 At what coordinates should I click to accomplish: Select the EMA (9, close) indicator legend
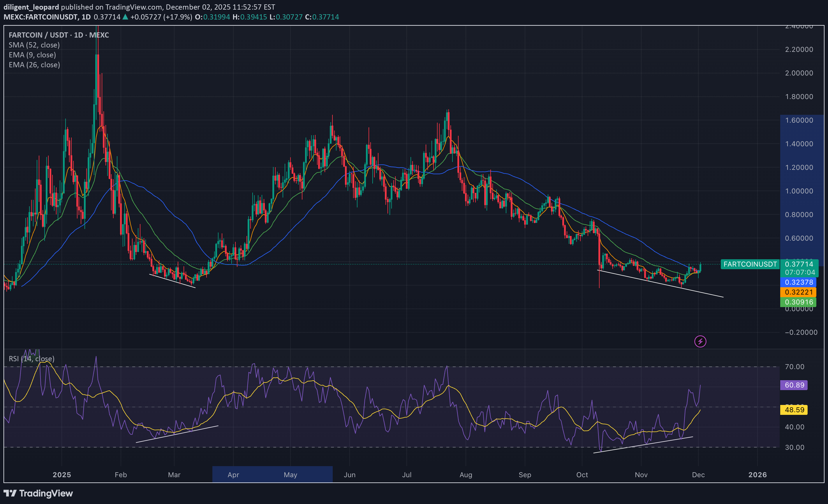click(x=32, y=55)
